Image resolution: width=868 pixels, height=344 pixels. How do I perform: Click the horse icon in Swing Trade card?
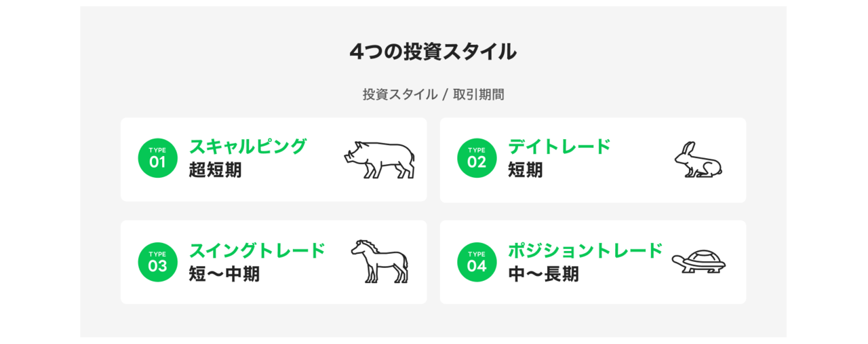(x=380, y=261)
